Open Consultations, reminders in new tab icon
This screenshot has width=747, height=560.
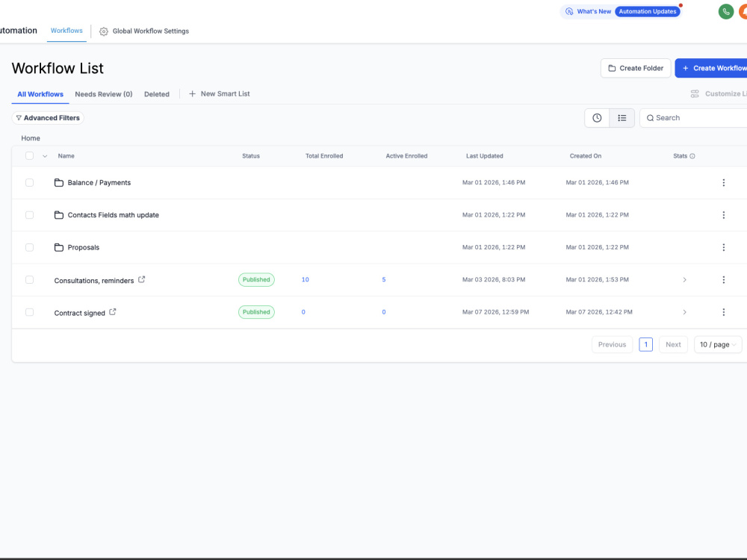141,279
